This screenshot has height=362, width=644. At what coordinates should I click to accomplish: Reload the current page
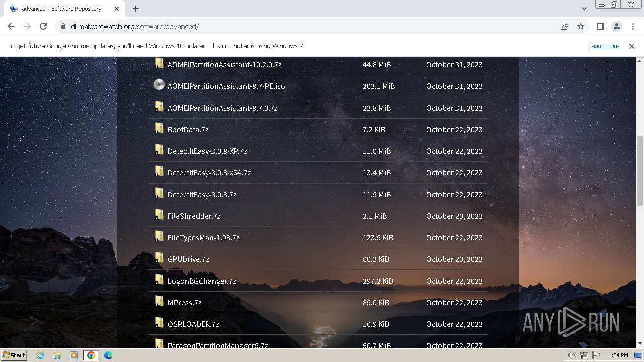click(x=43, y=27)
